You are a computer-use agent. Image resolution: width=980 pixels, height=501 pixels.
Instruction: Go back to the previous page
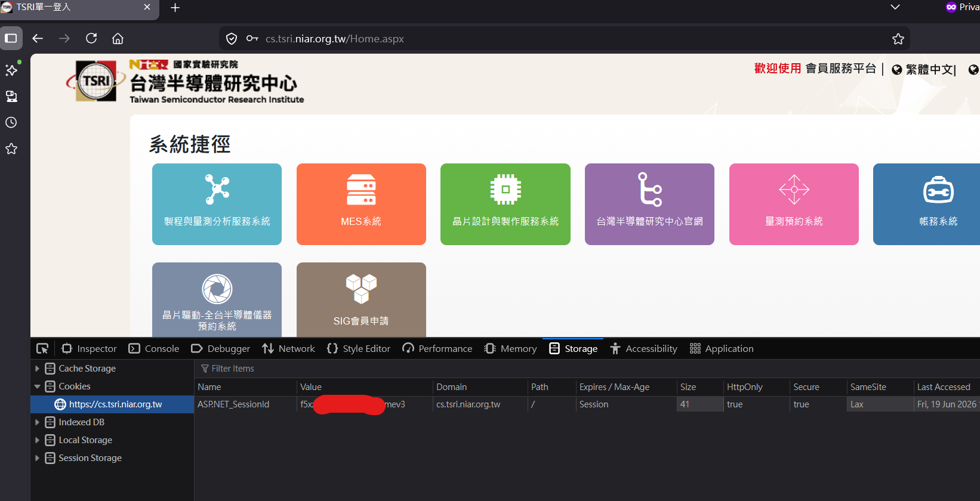(38, 38)
